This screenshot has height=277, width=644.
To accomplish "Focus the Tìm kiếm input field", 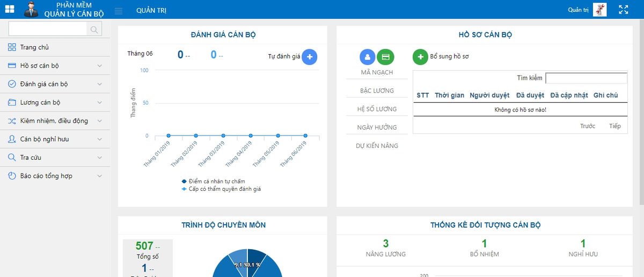I will point(586,78).
